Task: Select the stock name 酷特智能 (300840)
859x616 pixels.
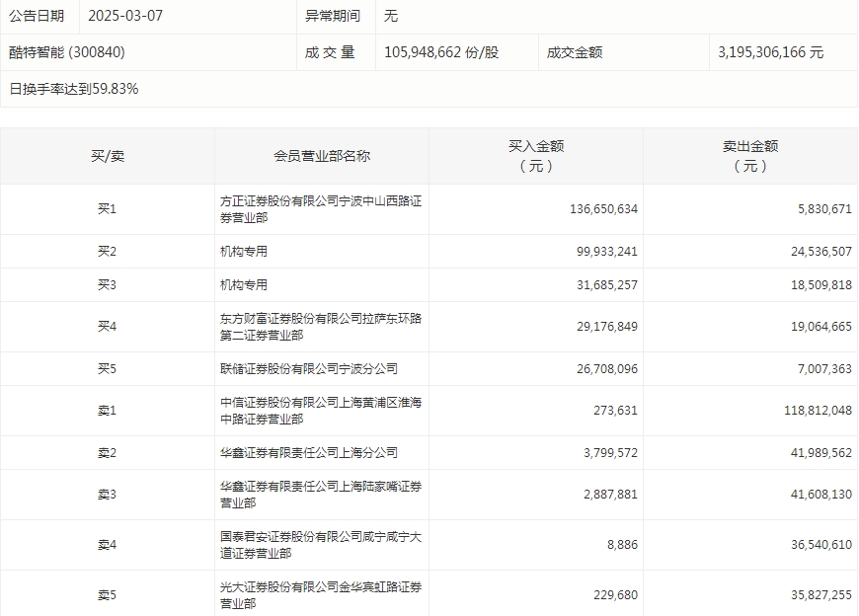Action: [67, 52]
